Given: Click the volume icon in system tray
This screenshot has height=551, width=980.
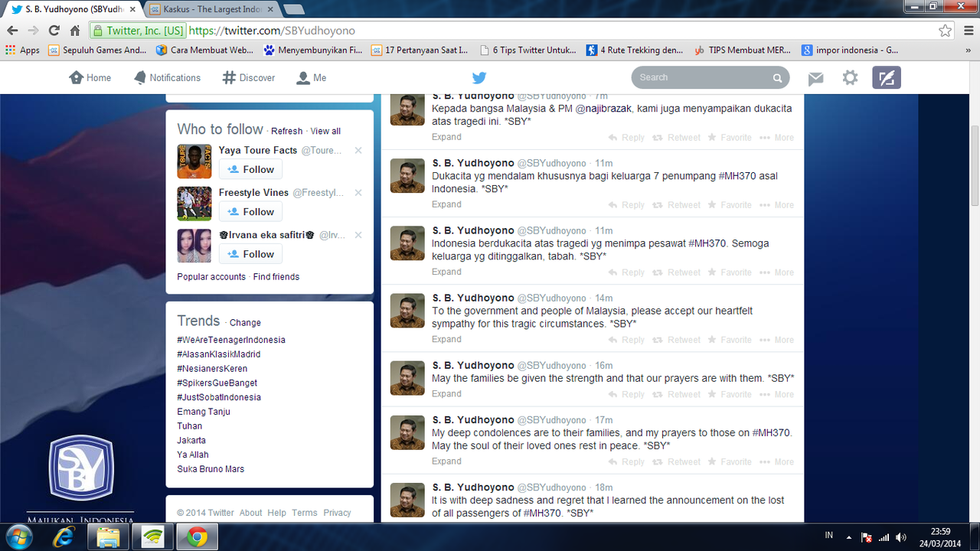Looking at the screenshot, I should point(901,537).
